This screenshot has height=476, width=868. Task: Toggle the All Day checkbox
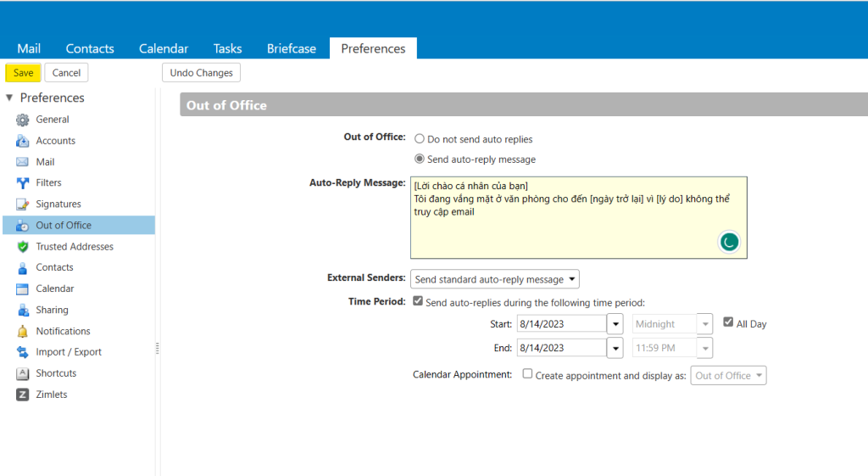(x=728, y=322)
